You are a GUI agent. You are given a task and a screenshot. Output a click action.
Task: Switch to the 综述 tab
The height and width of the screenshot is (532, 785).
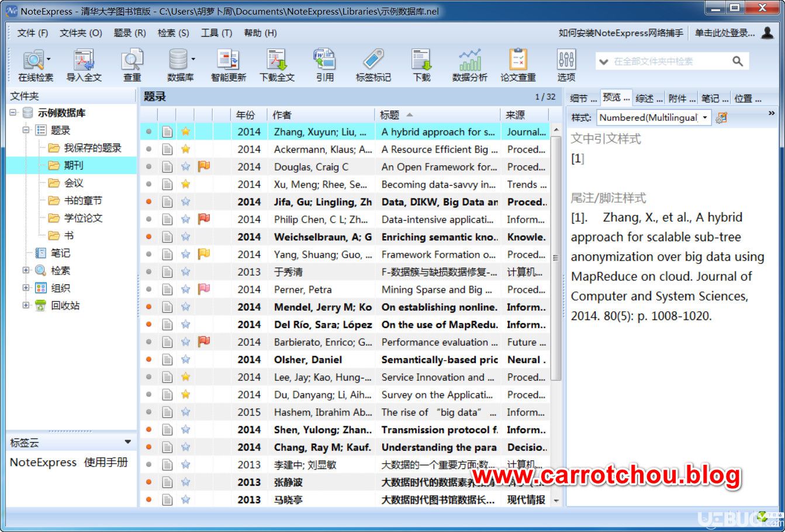tap(649, 98)
